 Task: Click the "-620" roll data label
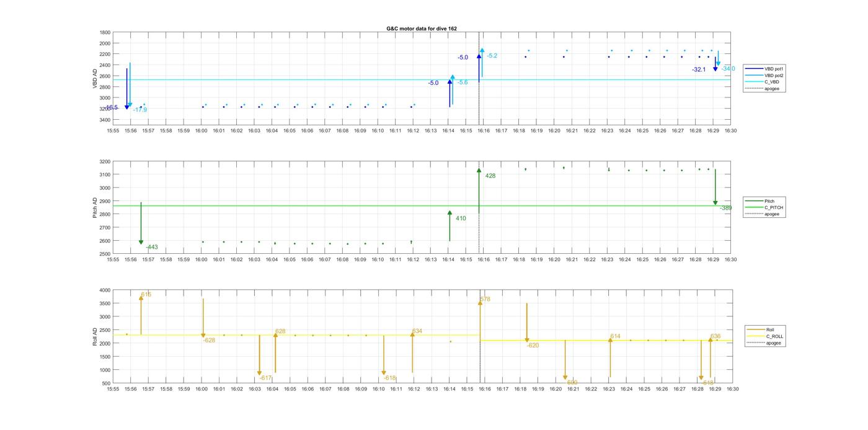(533, 345)
